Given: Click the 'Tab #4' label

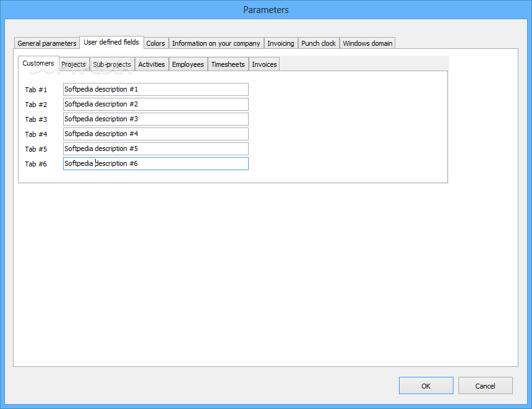Looking at the screenshot, I should 36,134.
